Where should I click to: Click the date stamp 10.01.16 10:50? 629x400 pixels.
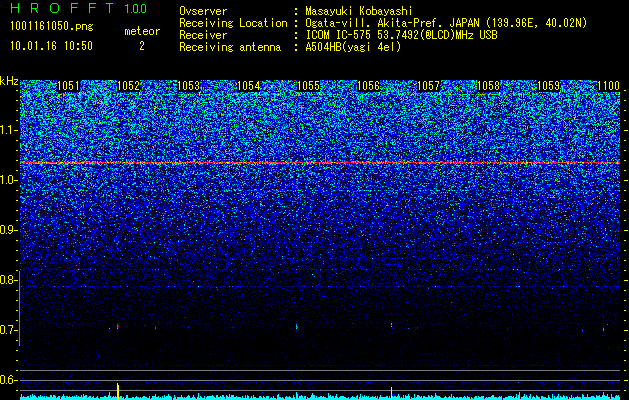[51, 46]
